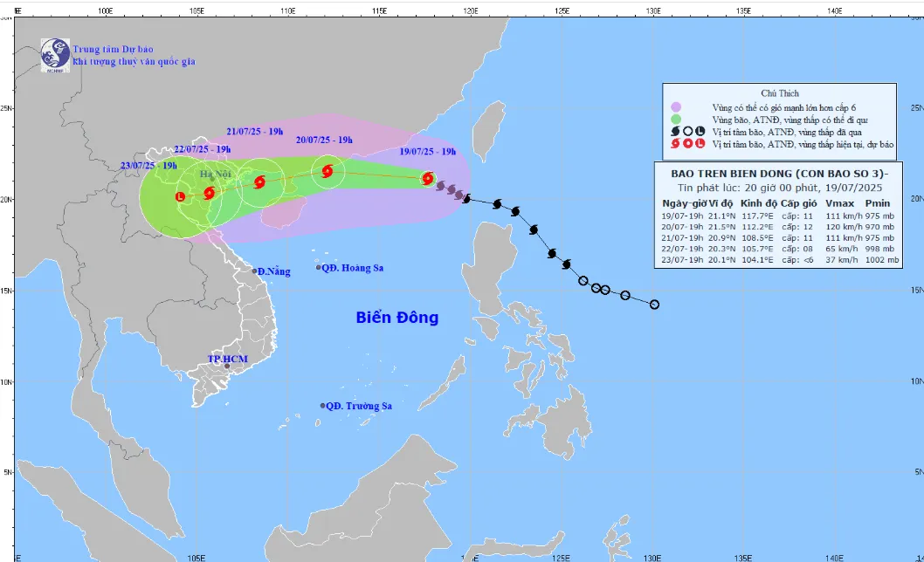
Task: Click the dot marker beside QĐ. Hoàng Sa
Action: [x=319, y=267]
